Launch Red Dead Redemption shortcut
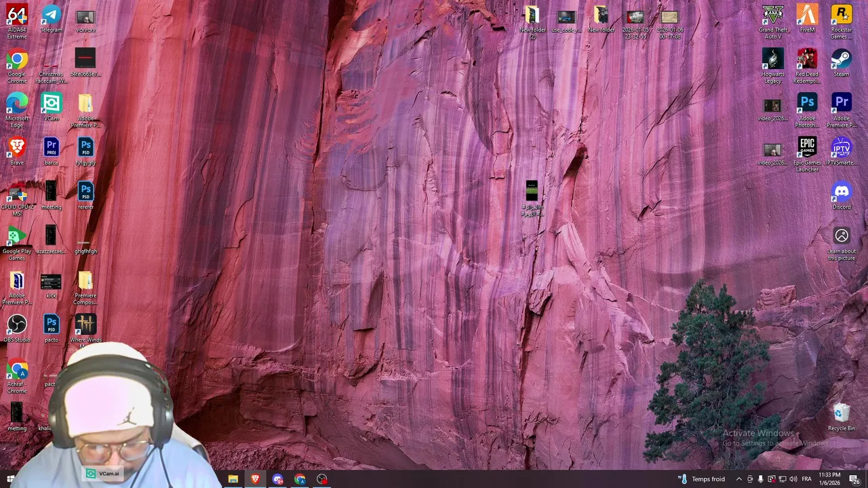The image size is (868, 488). [807, 66]
